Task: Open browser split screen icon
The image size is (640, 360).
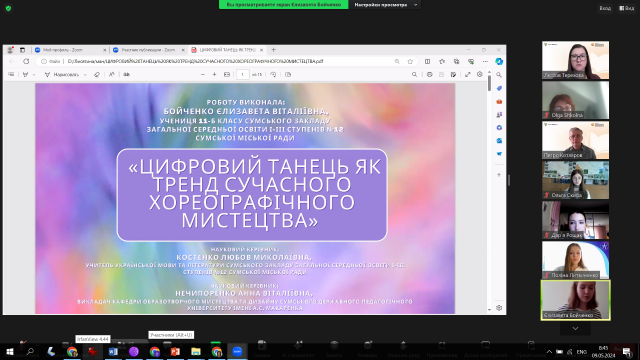Action: (427, 61)
